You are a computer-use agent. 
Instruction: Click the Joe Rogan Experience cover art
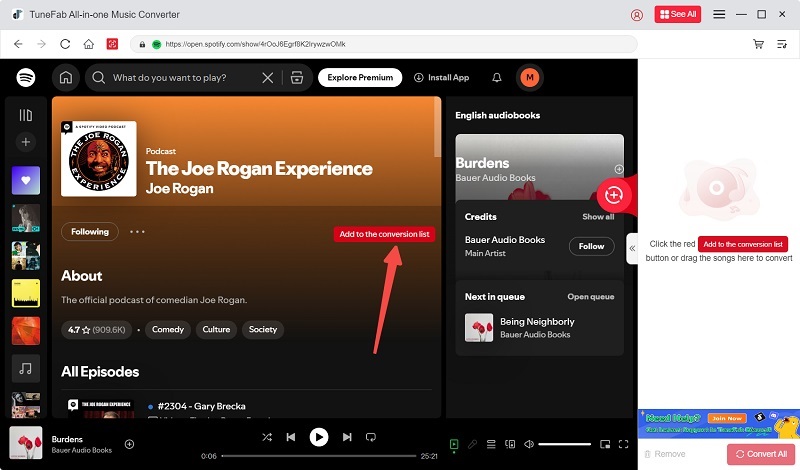point(98,159)
